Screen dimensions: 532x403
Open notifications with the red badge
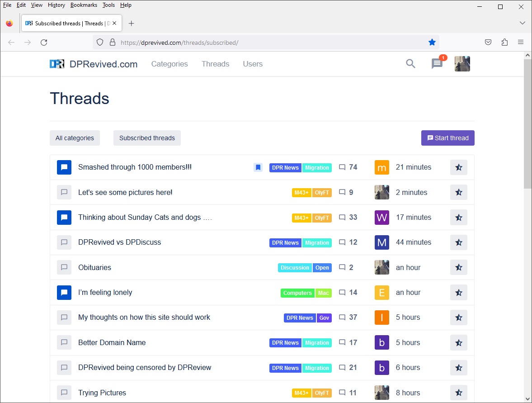[437, 64]
